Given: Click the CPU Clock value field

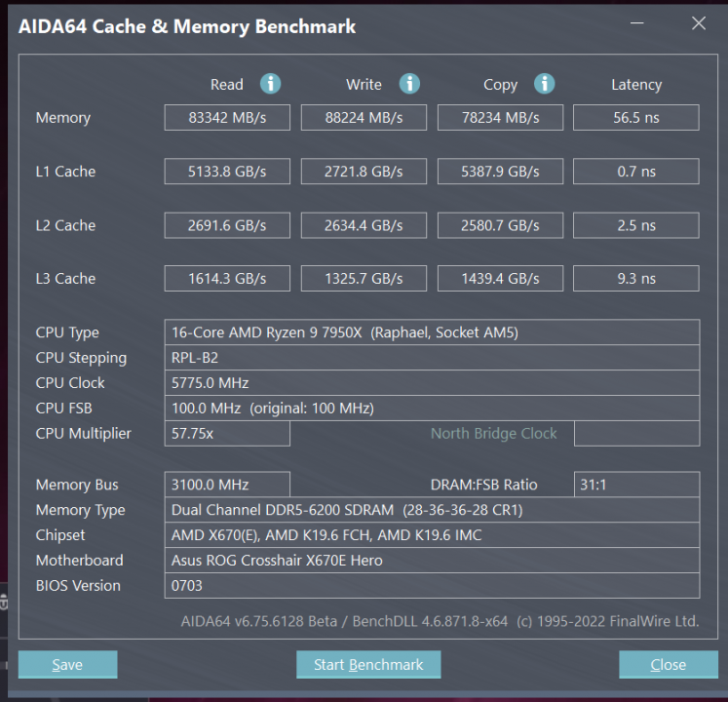Looking at the screenshot, I should click(432, 383).
